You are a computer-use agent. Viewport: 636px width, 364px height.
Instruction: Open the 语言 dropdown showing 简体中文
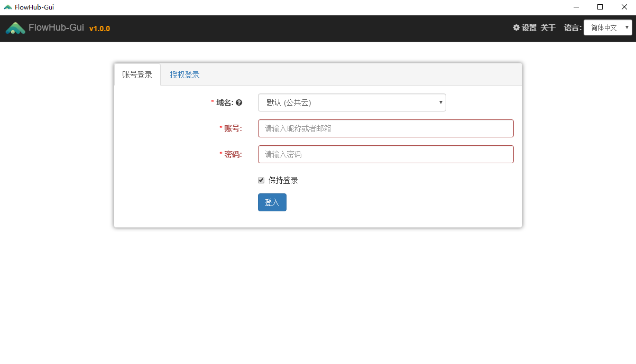pyautogui.click(x=607, y=27)
